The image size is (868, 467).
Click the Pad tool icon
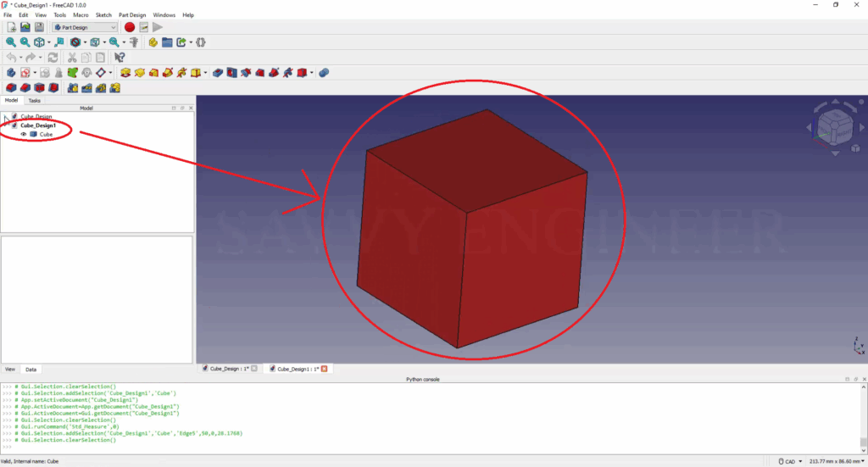tap(125, 72)
